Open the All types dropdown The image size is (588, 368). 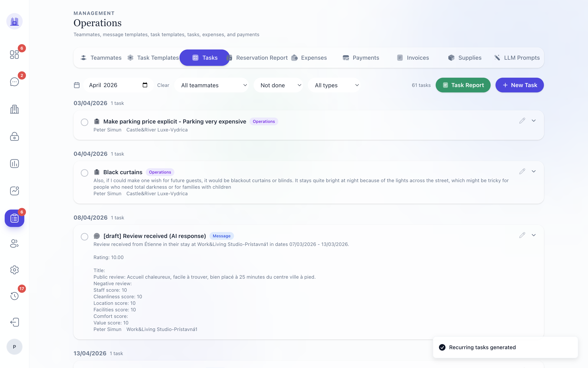pos(334,85)
